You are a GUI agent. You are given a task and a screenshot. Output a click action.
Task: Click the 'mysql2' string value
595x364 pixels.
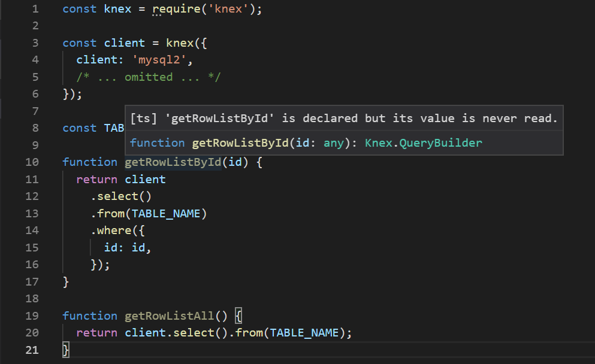pyautogui.click(x=159, y=60)
